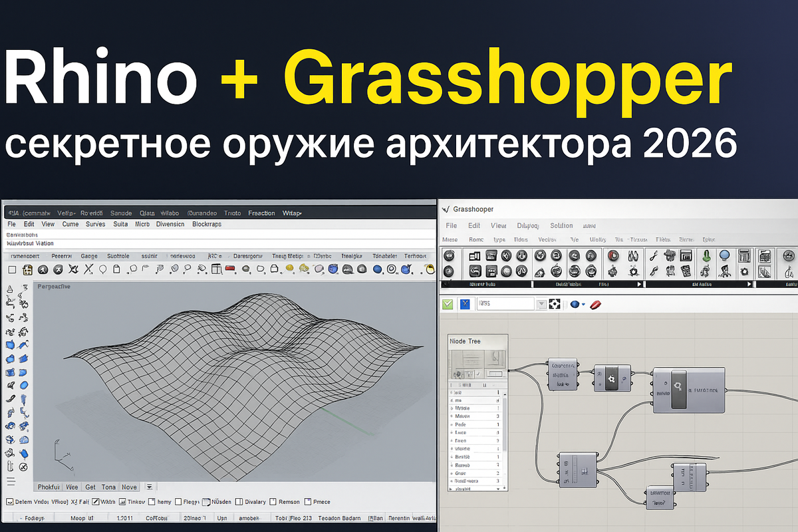Click the yellow sphere icon in Rhino toolbar
Viewport: 798px width, 532px height.
click(290, 268)
